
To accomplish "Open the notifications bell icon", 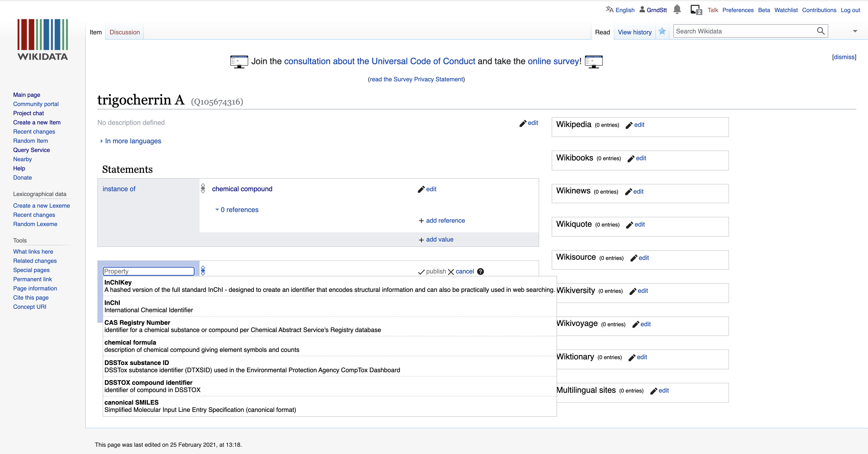I will (x=677, y=9).
